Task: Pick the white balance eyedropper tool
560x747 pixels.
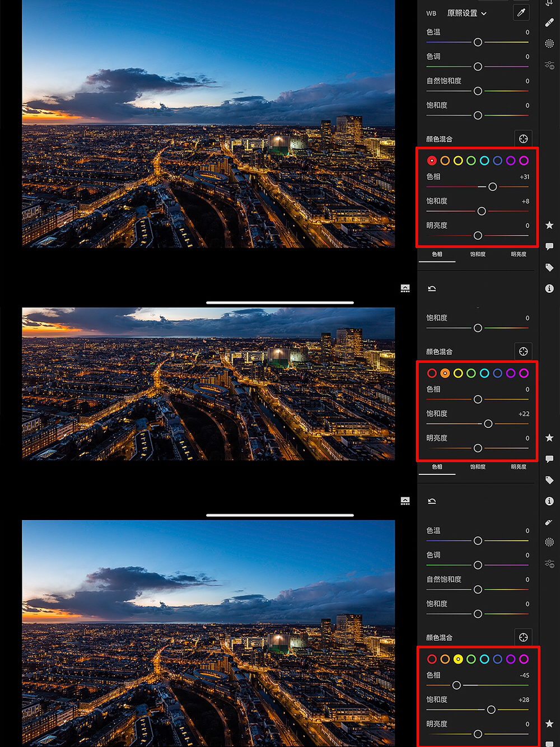Action: (x=521, y=12)
